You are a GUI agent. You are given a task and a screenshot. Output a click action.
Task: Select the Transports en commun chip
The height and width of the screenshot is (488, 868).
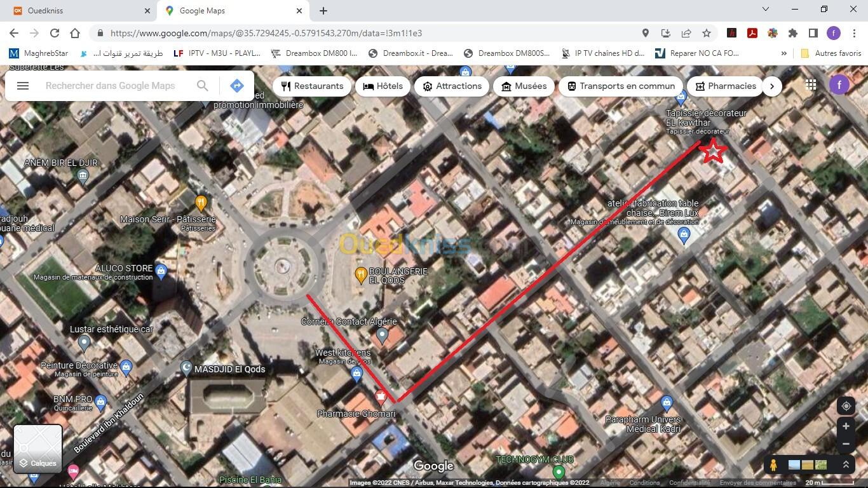pos(621,86)
